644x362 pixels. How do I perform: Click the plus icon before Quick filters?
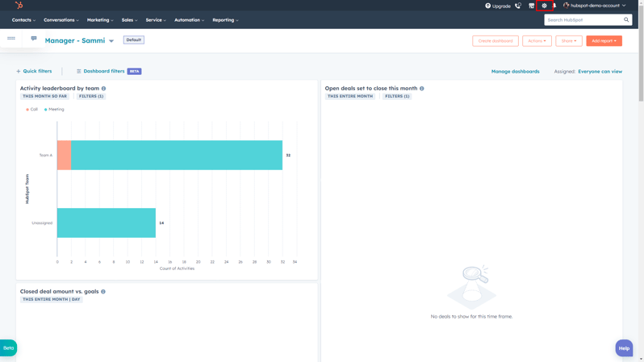(18, 71)
